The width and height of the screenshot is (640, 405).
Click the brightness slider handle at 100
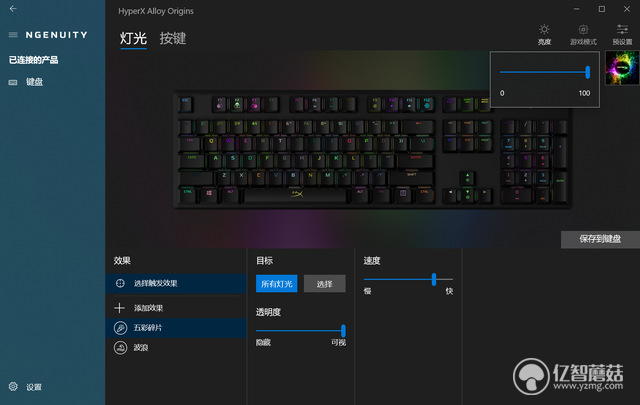pyautogui.click(x=587, y=72)
